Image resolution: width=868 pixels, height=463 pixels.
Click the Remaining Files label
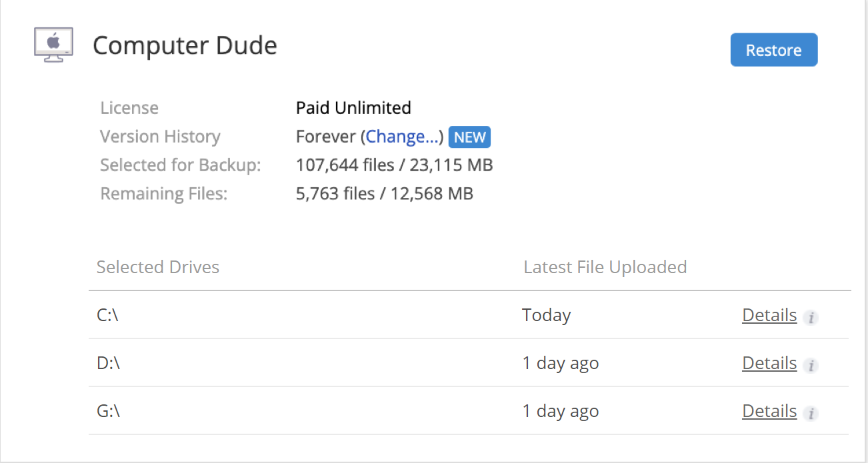[x=164, y=194]
